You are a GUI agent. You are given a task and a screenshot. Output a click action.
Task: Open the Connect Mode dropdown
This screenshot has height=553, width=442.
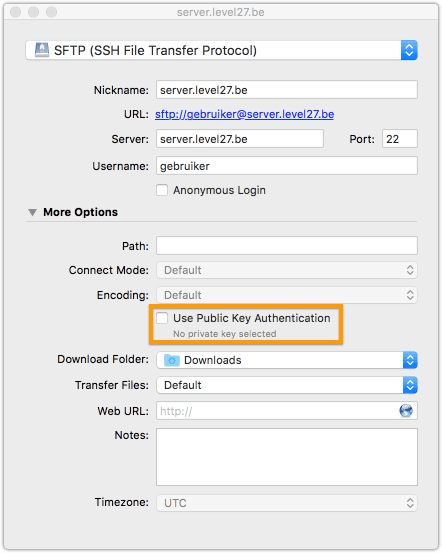coord(287,270)
